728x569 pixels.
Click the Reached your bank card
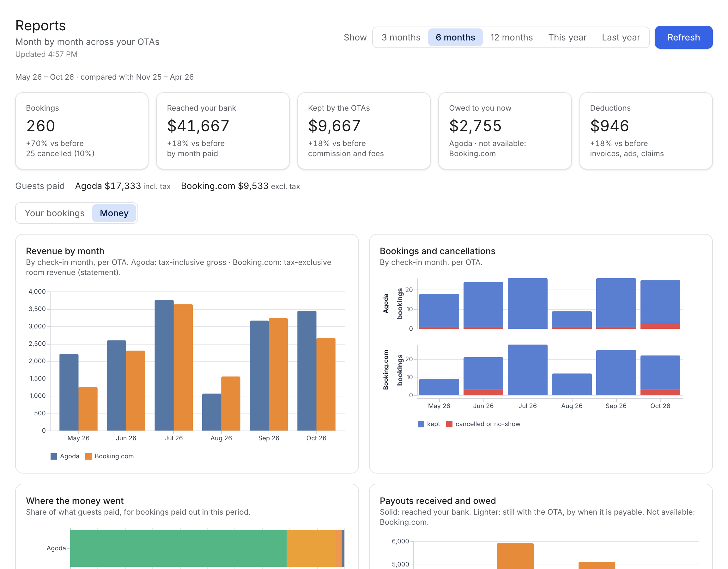pos(223,131)
